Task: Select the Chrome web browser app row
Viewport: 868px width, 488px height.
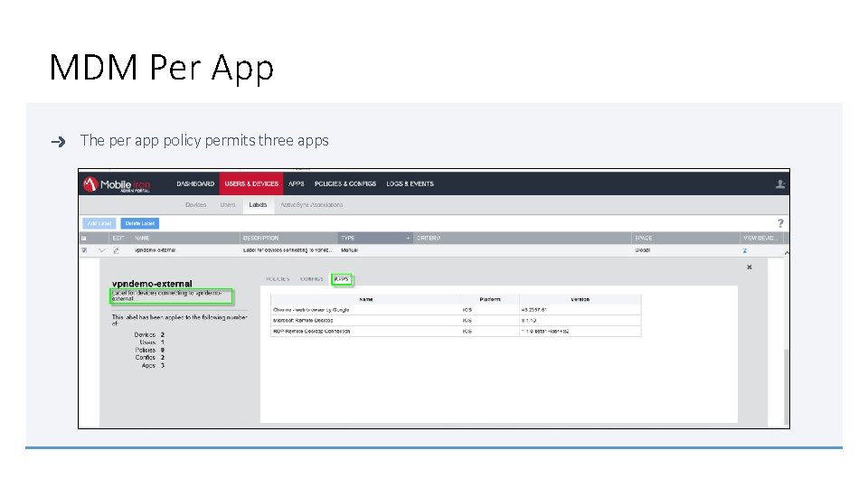Action: (x=456, y=310)
